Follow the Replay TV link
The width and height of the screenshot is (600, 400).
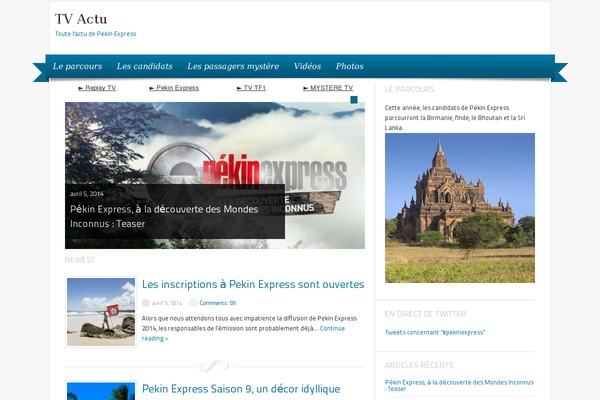pyautogui.click(x=97, y=88)
